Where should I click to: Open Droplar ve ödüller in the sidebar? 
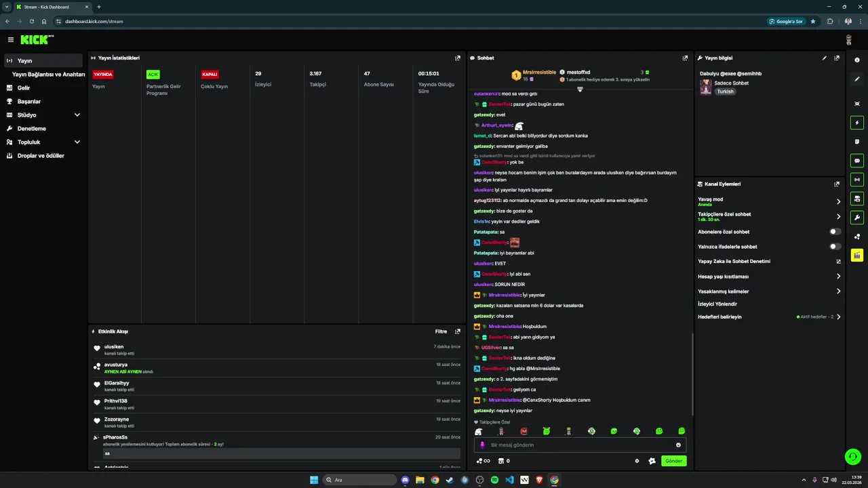(x=43, y=156)
